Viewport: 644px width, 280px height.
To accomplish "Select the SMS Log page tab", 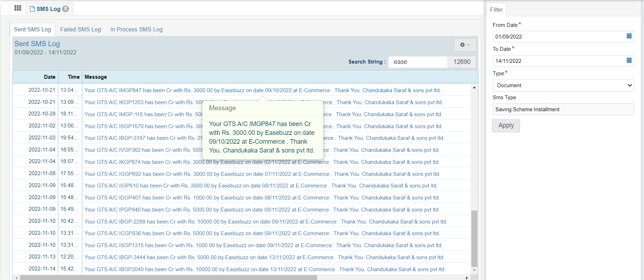I will tap(49, 9).
